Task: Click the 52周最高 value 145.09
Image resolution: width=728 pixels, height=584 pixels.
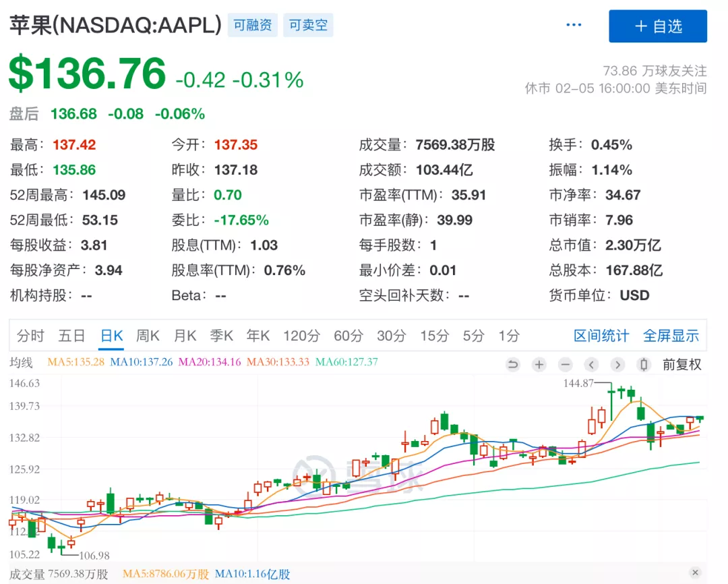Action: click(104, 195)
